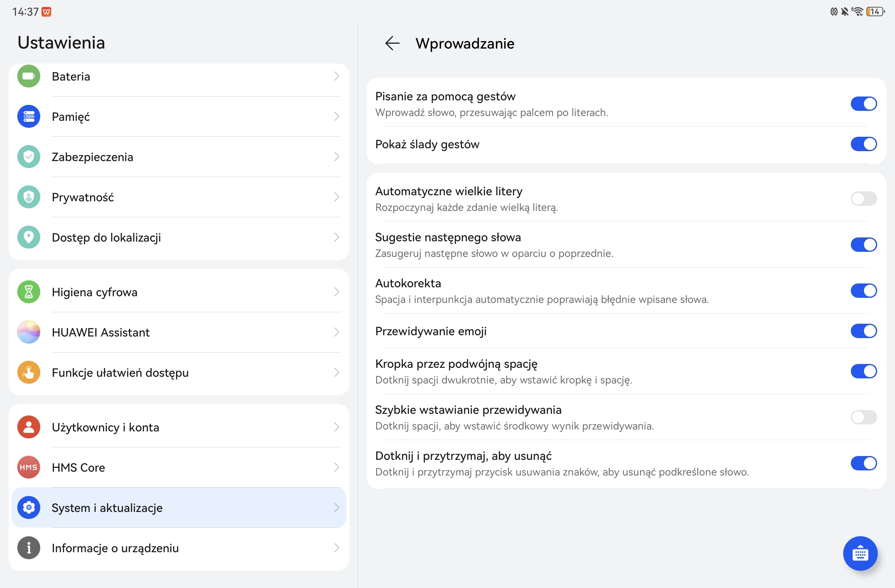895x588 pixels.
Task: Tap the WPS notification icon in status bar
Action: coord(46,12)
